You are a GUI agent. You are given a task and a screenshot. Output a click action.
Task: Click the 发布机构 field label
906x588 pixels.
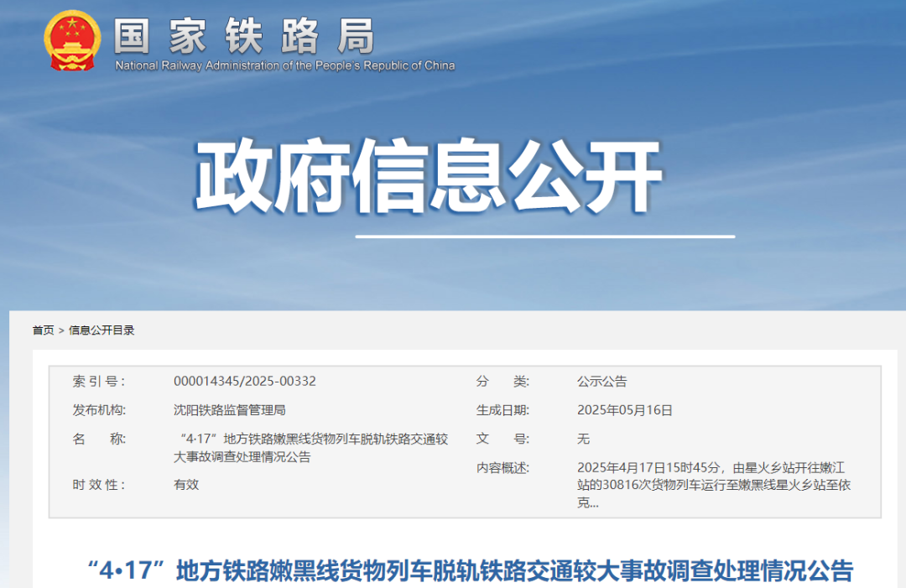[99, 410]
